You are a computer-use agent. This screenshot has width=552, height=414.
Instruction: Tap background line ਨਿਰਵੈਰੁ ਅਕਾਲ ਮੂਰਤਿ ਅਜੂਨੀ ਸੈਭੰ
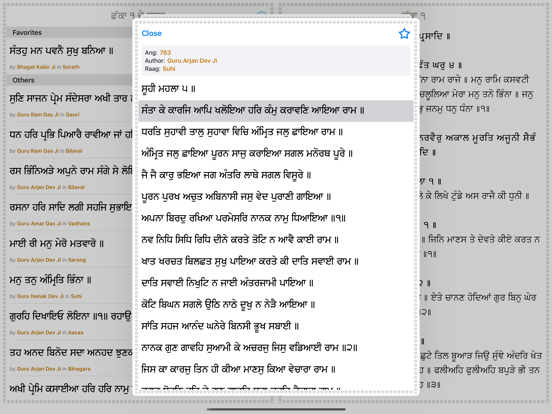[478, 138]
